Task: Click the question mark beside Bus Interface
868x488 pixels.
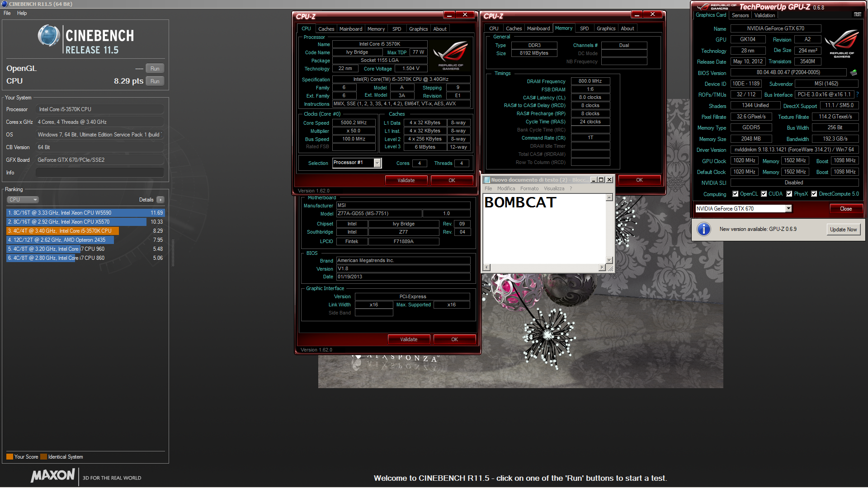Action: pos(858,95)
